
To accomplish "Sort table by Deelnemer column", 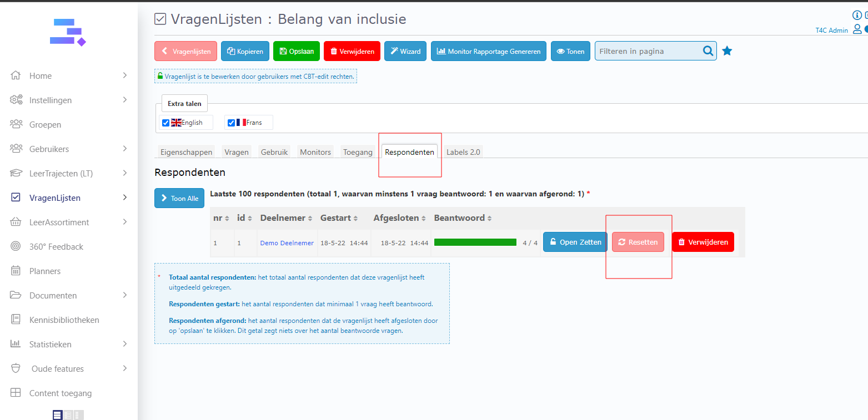I will coord(286,218).
